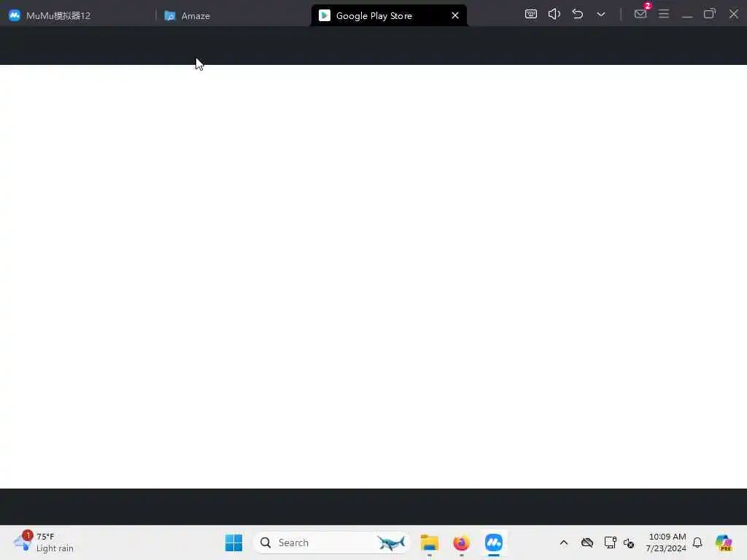Open the Copilot preview icon
Screen dimensions: 747x560
click(x=724, y=542)
